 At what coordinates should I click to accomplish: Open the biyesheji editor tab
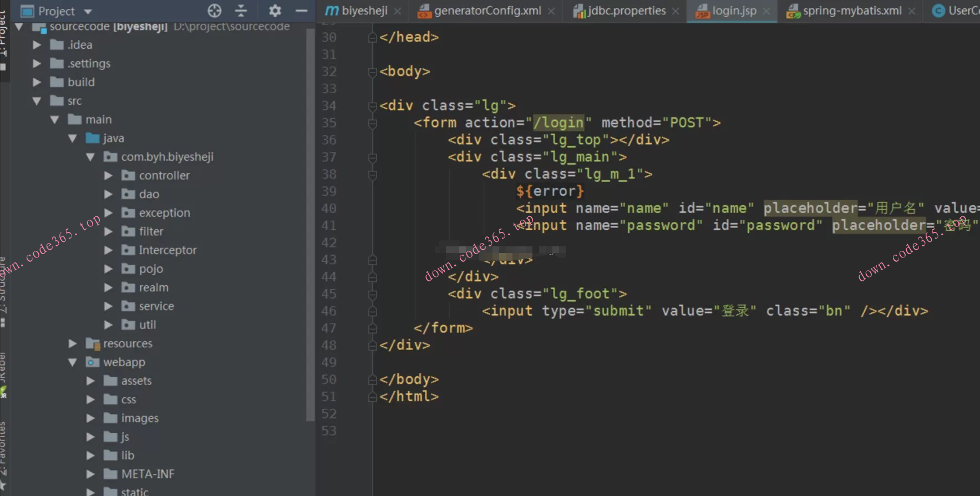tap(364, 11)
